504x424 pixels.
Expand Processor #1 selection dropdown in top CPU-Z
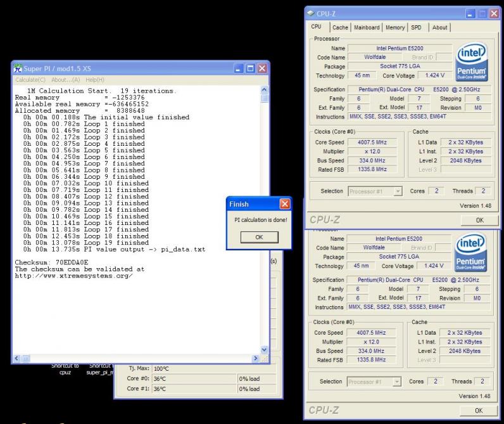pos(398,191)
